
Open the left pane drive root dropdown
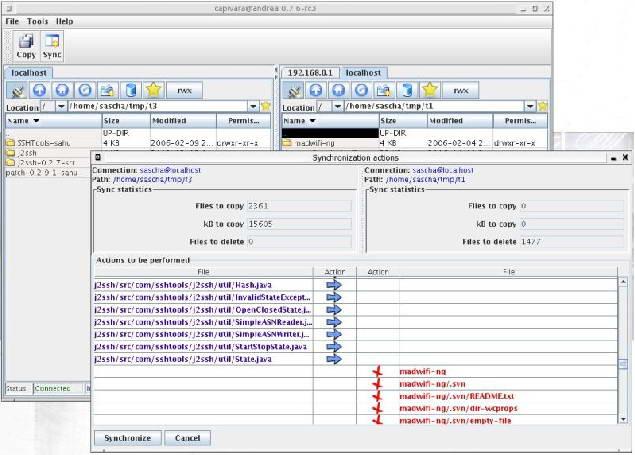click(61, 106)
